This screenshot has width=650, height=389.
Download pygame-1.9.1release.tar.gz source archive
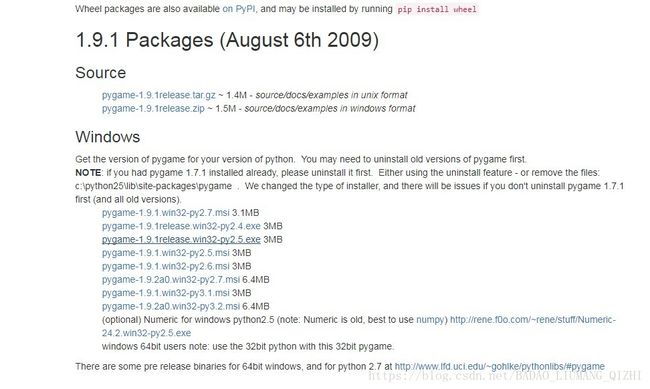(x=159, y=95)
